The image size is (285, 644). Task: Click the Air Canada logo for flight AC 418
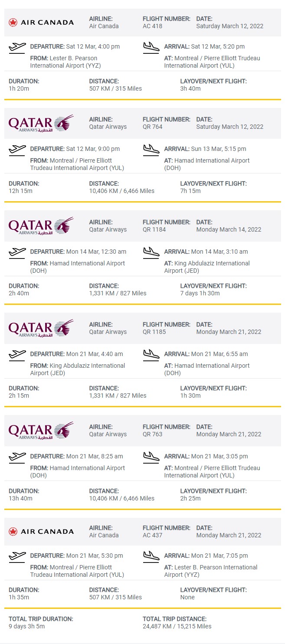click(x=41, y=22)
